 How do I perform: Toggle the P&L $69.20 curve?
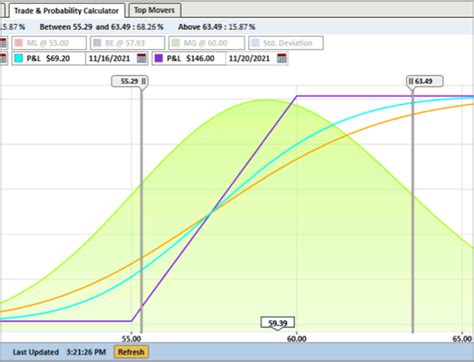pyautogui.click(x=49, y=58)
